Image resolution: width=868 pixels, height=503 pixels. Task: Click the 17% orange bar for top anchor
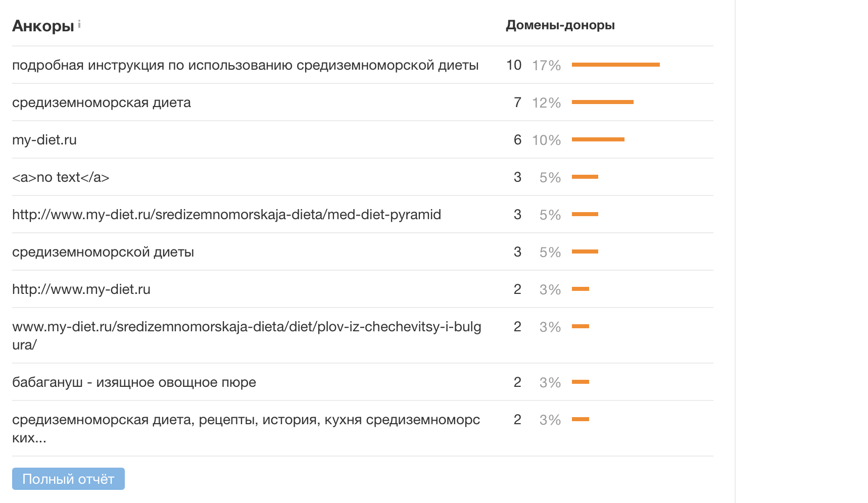(x=615, y=65)
